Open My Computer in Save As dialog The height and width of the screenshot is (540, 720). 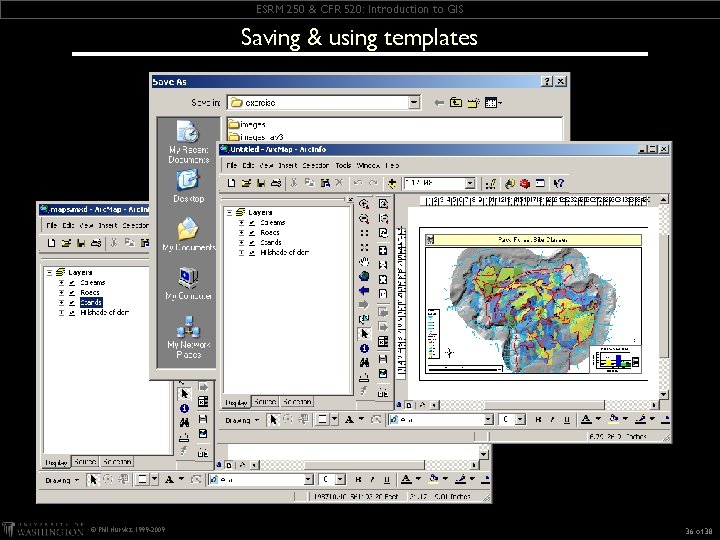188,283
